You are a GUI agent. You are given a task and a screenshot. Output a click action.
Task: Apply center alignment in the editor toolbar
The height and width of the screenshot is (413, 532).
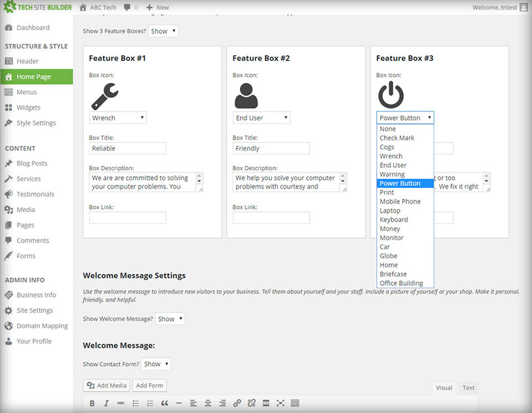pos(208,403)
